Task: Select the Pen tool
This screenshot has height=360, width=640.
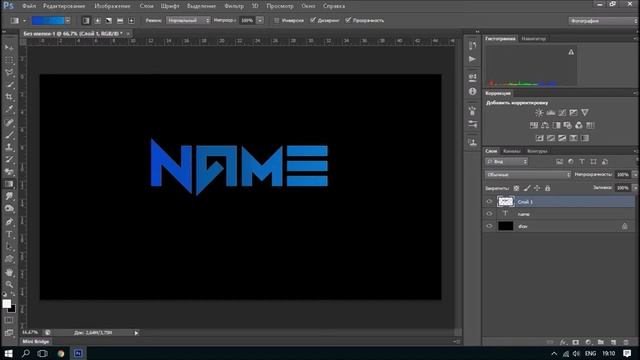Action: pyautogui.click(x=9, y=222)
